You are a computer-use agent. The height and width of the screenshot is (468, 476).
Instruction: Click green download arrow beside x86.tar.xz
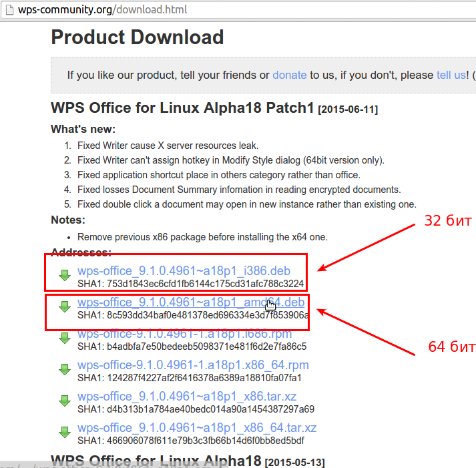(65, 401)
